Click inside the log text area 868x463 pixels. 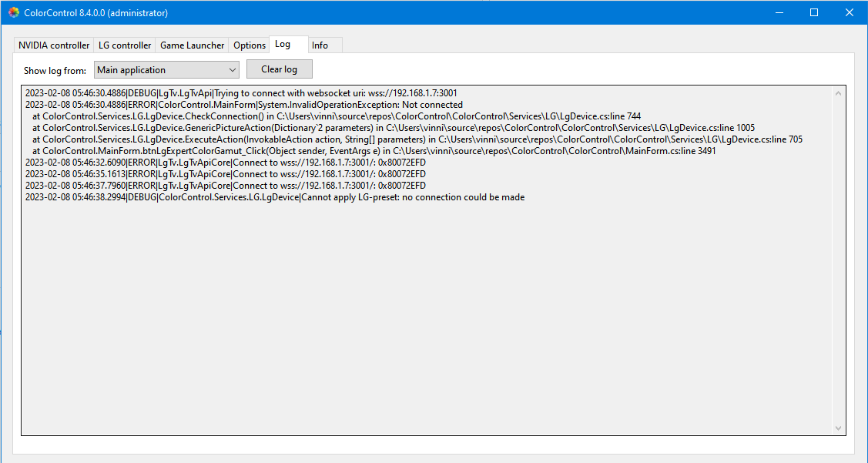click(x=424, y=308)
